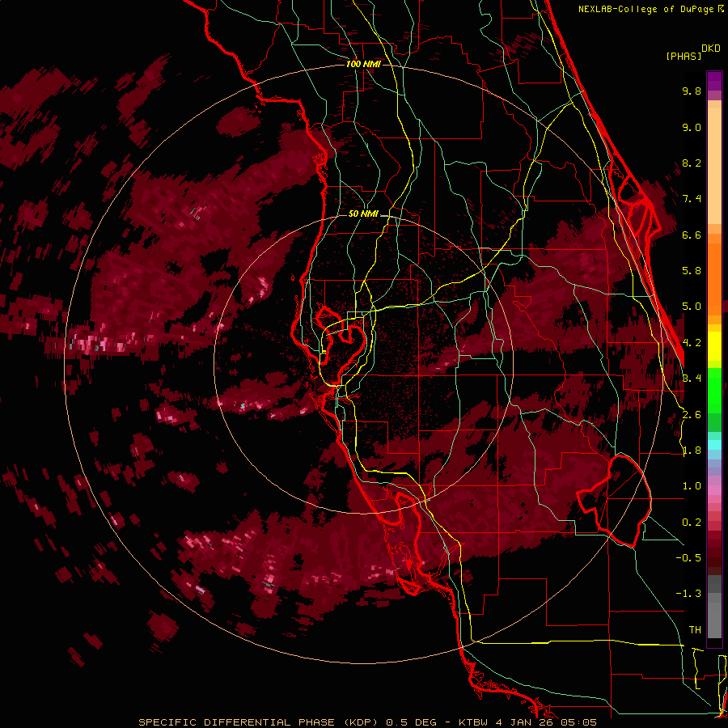
Task: Click the 9.8 value on the color scale
Action: 692,91
